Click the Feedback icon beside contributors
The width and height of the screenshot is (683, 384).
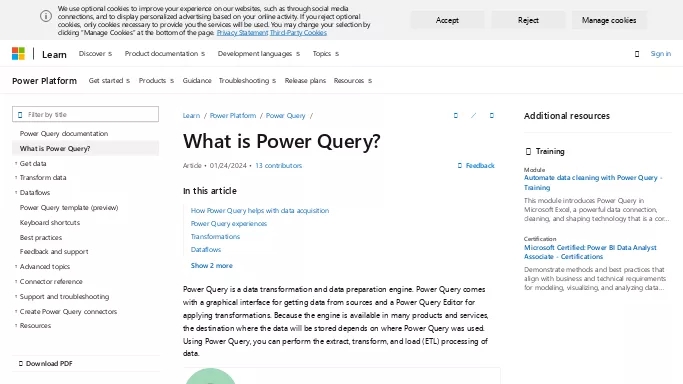460,165
